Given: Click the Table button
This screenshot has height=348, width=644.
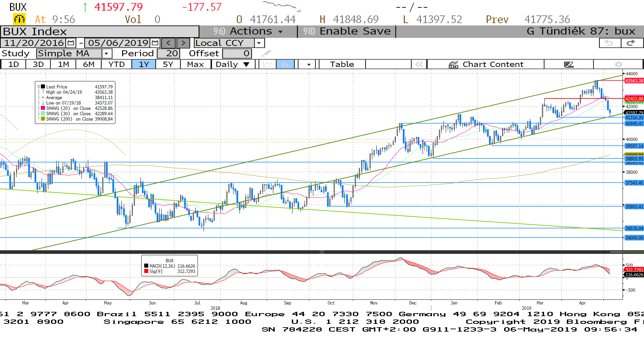Looking at the screenshot, I should tap(342, 64).
